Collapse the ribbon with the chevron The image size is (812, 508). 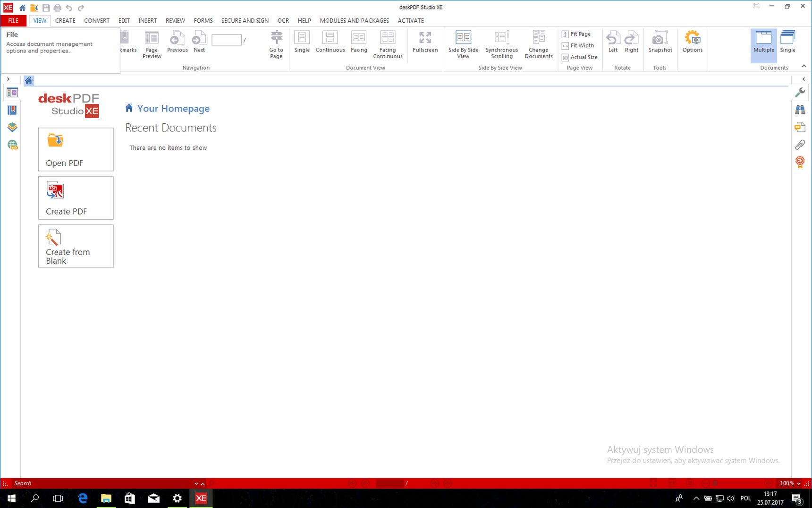pos(804,66)
